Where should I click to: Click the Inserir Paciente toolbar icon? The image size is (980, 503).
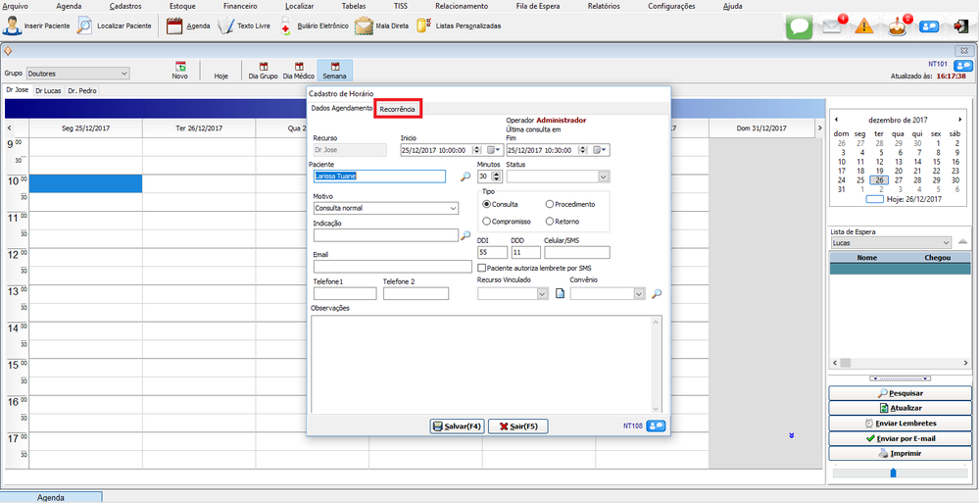pos(15,25)
